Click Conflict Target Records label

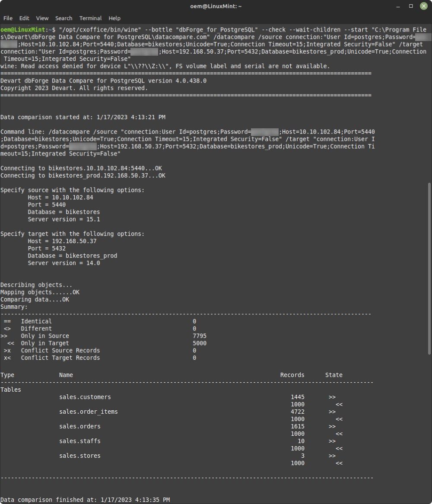pos(60,358)
